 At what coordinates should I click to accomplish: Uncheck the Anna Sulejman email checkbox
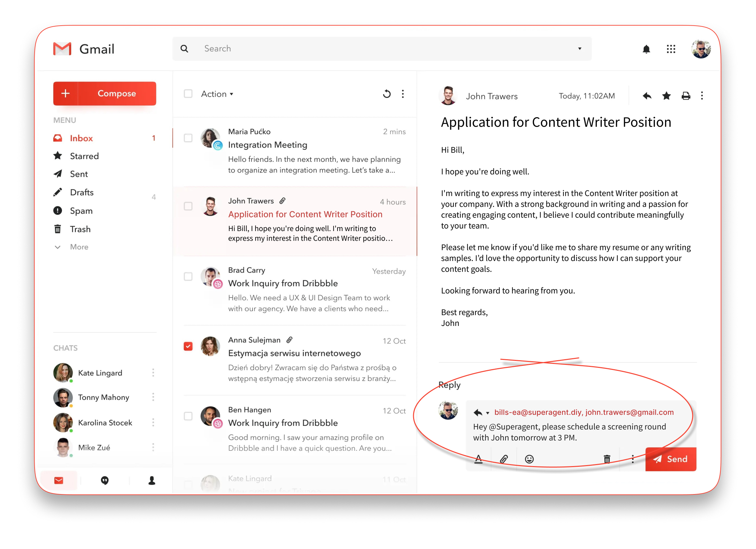coord(188,346)
